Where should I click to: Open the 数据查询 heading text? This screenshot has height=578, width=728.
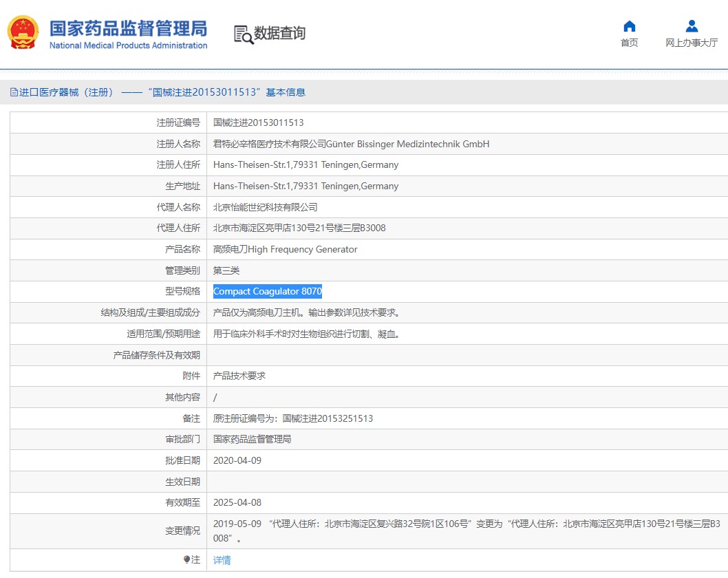pyautogui.click(x=279, y=33)
